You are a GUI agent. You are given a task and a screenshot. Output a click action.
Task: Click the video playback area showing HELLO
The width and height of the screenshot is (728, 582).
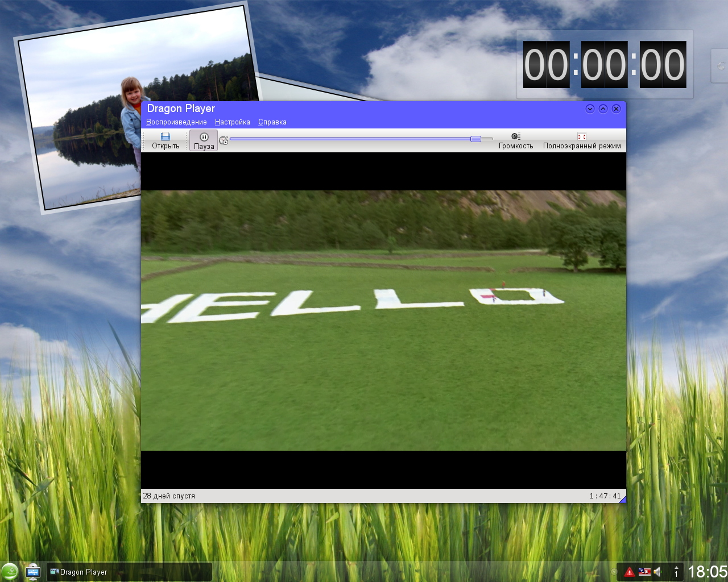[x=383, y=321]
